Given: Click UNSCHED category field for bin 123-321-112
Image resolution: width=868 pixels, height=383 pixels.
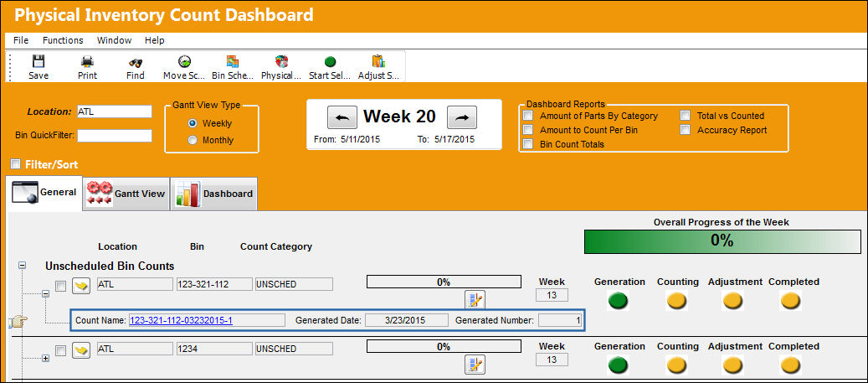Looking at the screenshot, I should pyautogui.click(x=294, y=284).
